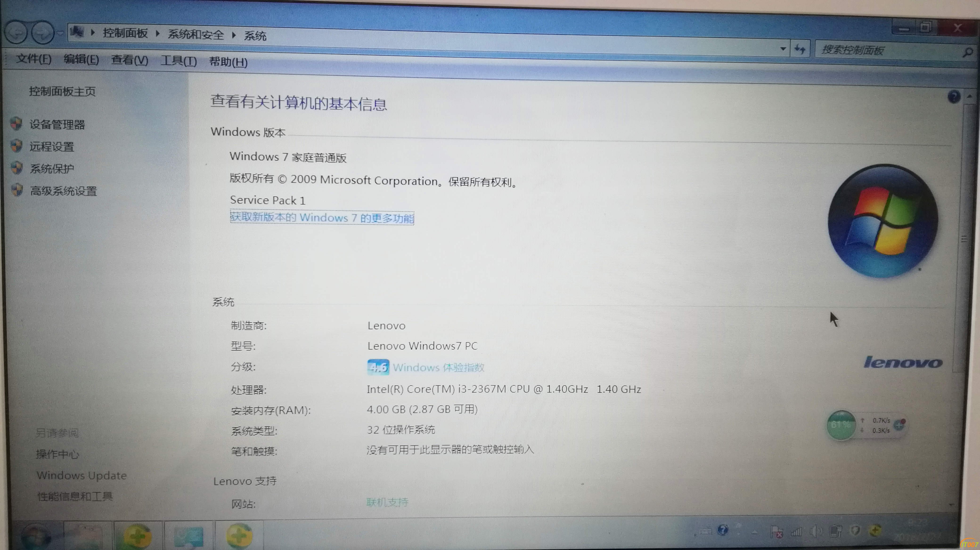The width and height of the screenshot is (980, 550).
Task: Click the security shield tray icon
Action: coord(855,530)
